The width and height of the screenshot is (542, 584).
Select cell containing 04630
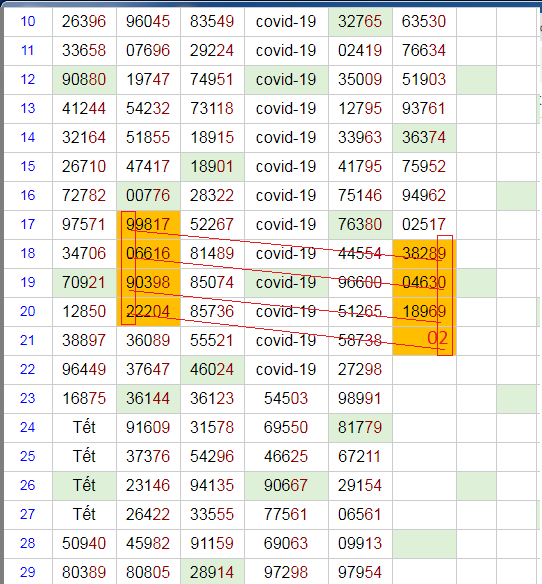pos(424,282)
